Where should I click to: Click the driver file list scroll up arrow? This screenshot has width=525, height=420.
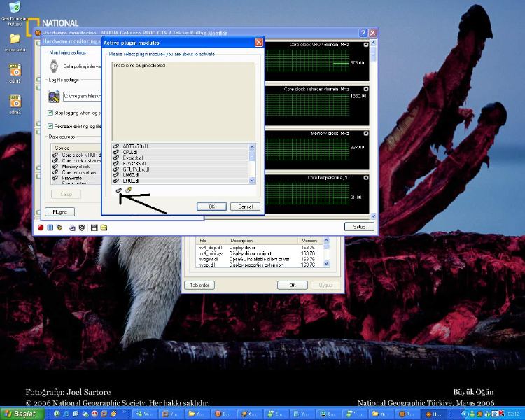tap(327, 240)
